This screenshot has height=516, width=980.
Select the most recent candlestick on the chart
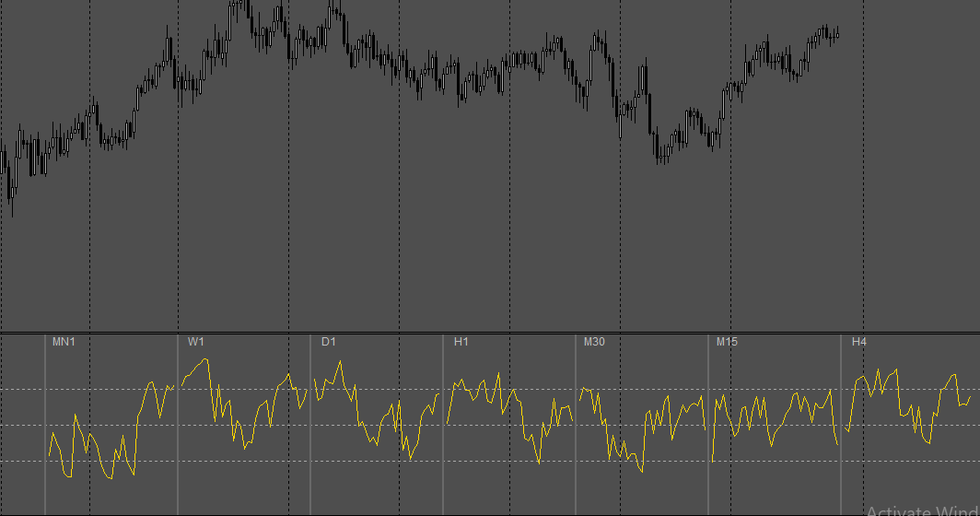click(x=837, y=35)
